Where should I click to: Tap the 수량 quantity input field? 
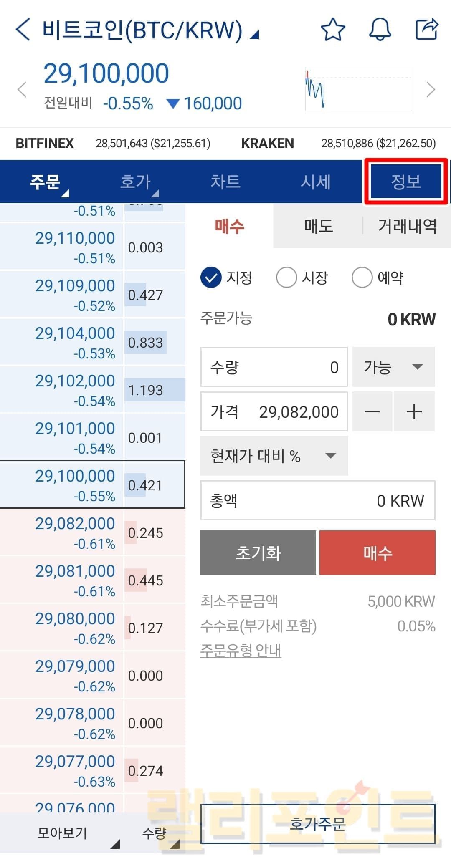pos(274,367)
